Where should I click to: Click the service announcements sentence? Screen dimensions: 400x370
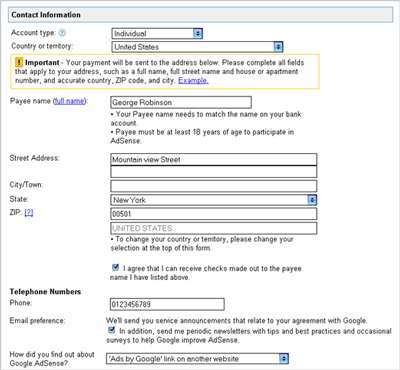coord(237,321)
